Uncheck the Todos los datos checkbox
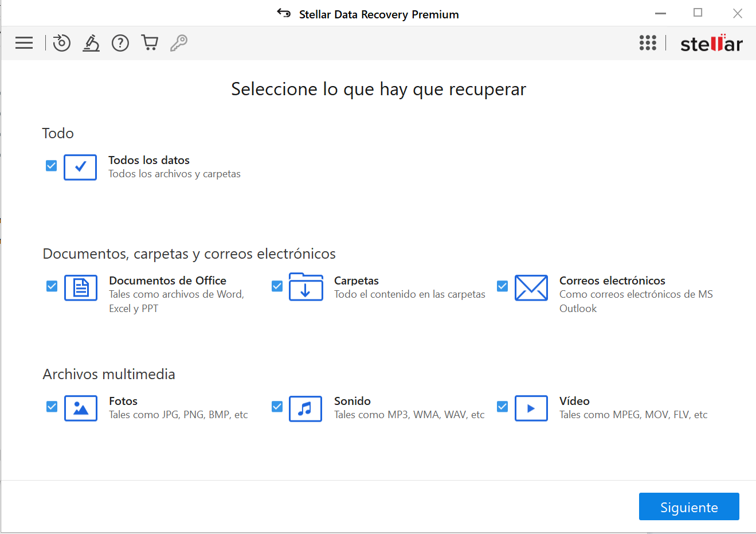 51,165
